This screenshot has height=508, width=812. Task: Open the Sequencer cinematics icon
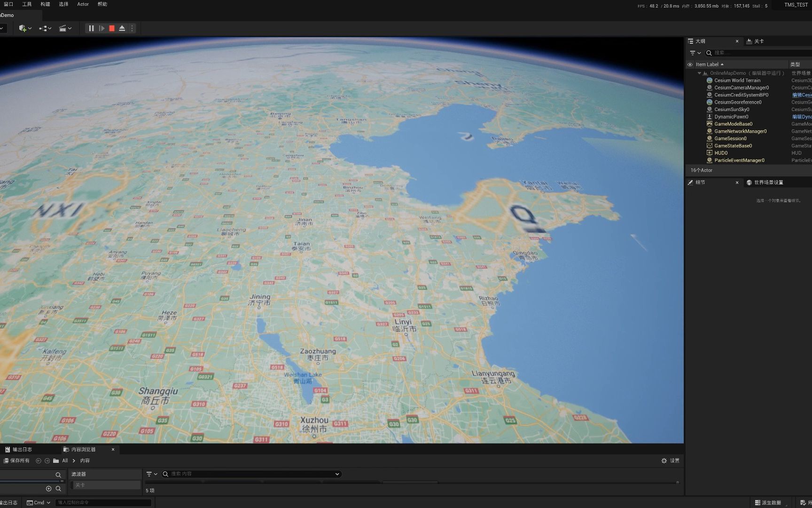[63, 28]
